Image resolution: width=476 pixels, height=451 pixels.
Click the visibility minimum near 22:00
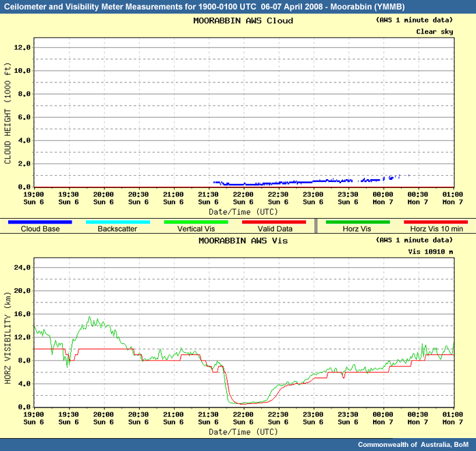243,404
